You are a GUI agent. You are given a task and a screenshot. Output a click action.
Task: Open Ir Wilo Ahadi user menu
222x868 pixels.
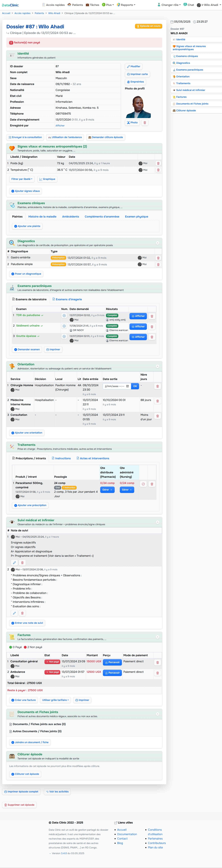[209, 5]
